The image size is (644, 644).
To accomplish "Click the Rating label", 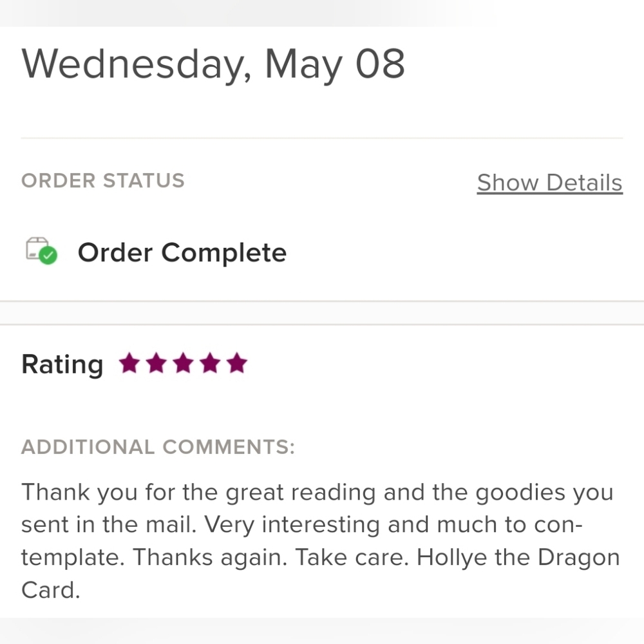I will click(62, 365).
